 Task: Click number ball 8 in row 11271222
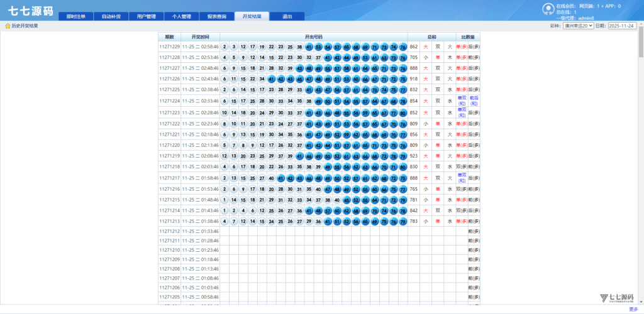pyautogui.click(x=225, y=123)
